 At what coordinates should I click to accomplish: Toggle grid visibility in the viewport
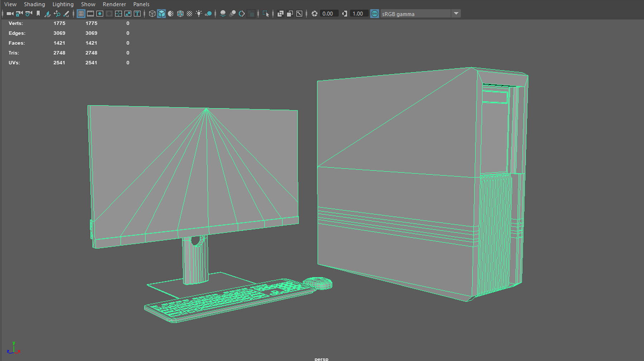(81, 14)
